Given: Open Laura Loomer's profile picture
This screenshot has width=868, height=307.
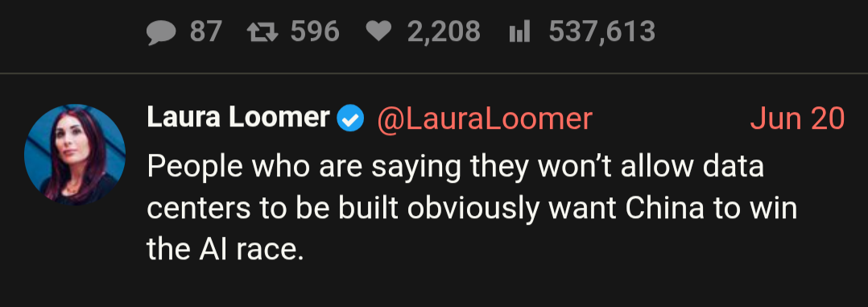Looking at the screenshot, I should point(75,155).
